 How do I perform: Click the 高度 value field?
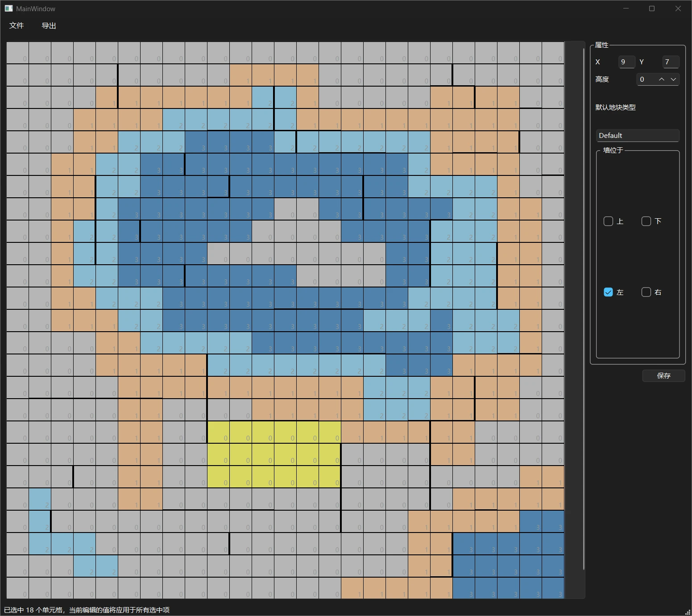646,79
